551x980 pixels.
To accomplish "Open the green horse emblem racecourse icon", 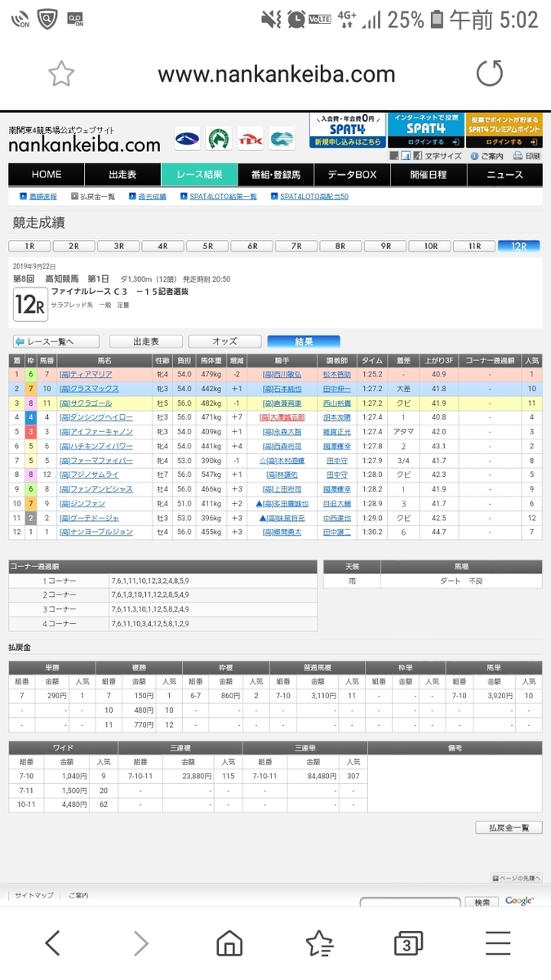I will [x=219, y=139].
